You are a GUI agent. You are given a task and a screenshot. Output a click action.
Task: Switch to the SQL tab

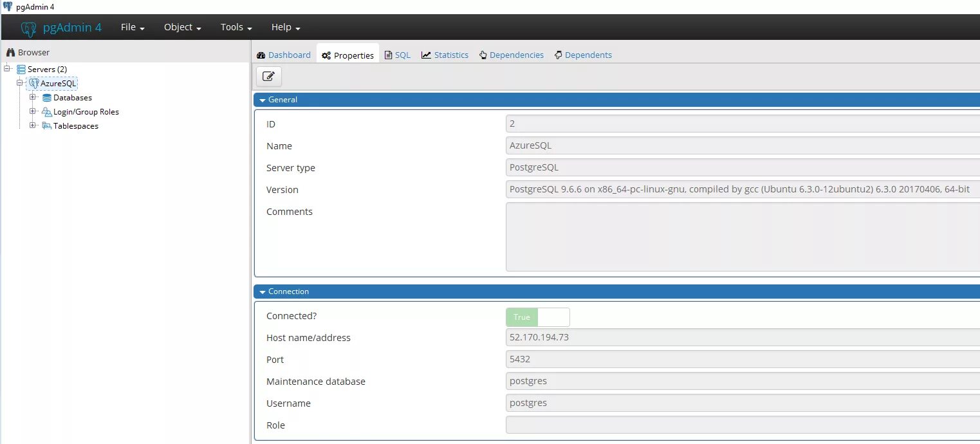coord(397,55)
